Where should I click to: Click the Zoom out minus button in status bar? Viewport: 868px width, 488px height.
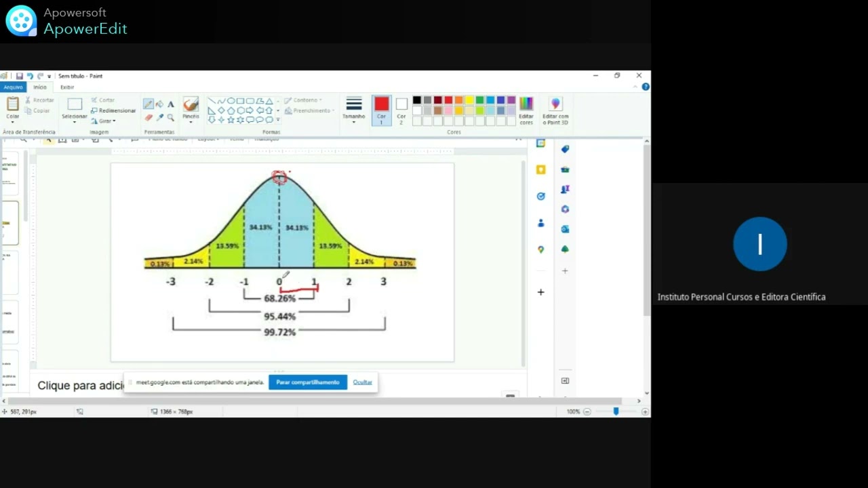587,411
